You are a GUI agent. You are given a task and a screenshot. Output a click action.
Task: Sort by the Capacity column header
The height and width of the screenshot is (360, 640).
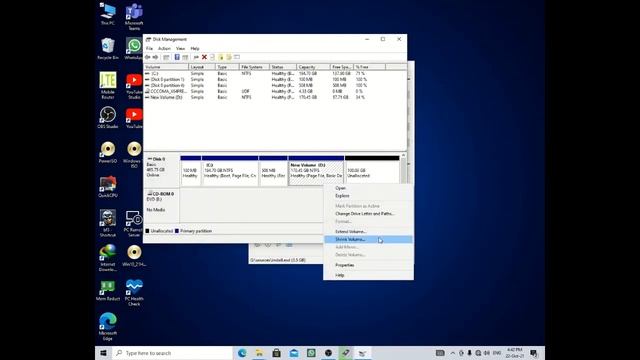point(313,67)
